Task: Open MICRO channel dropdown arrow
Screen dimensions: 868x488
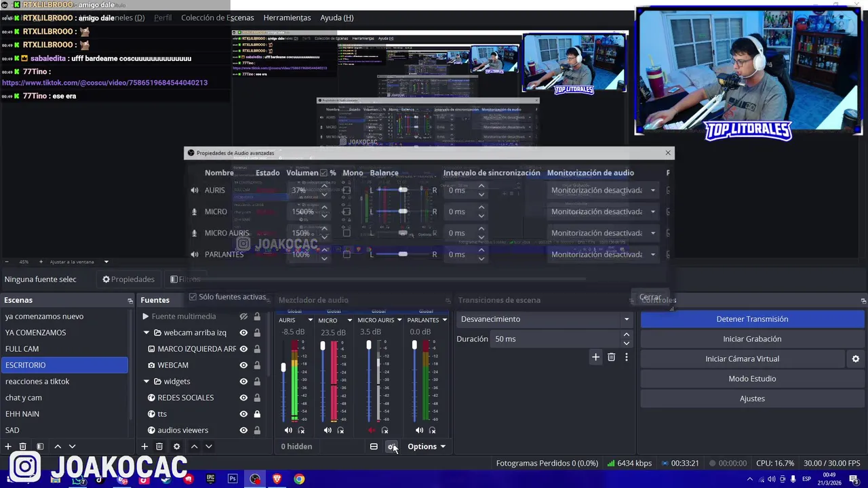Action: click(x=350, y=320)
